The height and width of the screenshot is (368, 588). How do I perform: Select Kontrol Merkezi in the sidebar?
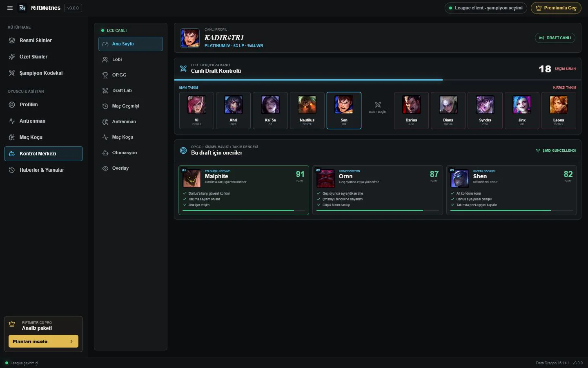click(43, 154)
